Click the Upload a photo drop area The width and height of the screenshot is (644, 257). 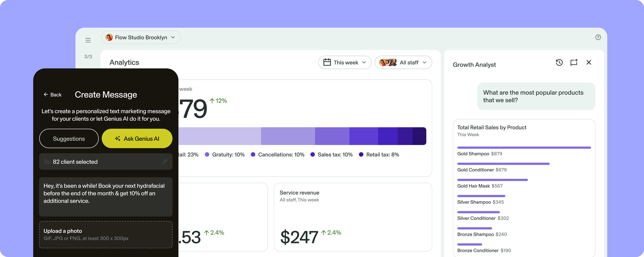[x=106, y=234]
